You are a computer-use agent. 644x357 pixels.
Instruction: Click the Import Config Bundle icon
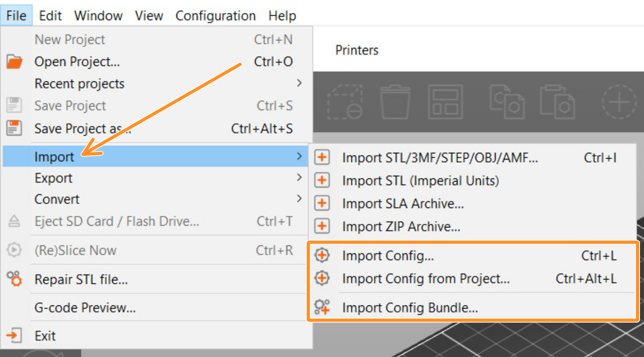point(322,307)
